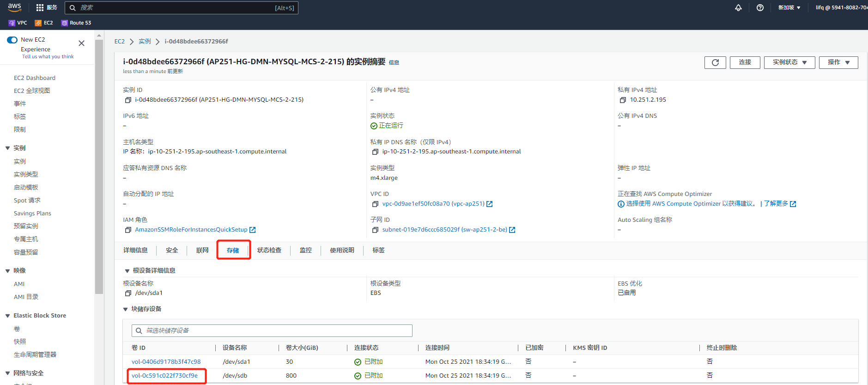Open IAM role external link icon
The height and width of the screenshot is (385, 868).
[x=253, y=230]
